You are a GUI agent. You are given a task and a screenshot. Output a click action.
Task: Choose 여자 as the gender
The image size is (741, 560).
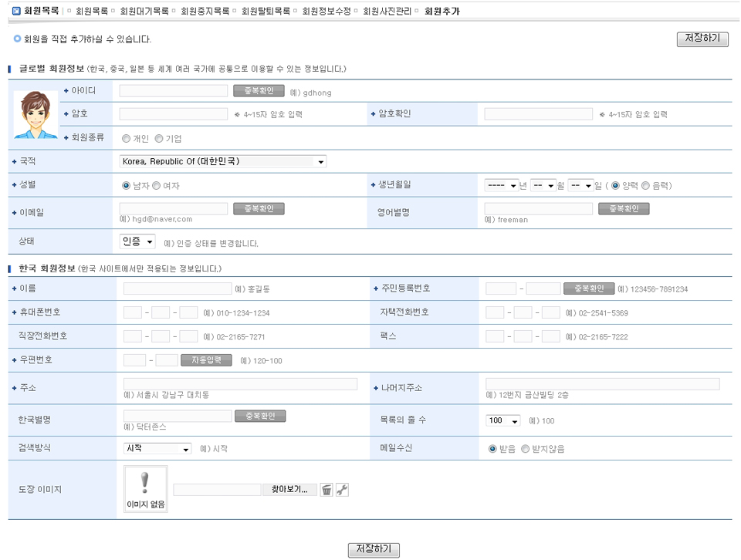(x=156, y=186)
